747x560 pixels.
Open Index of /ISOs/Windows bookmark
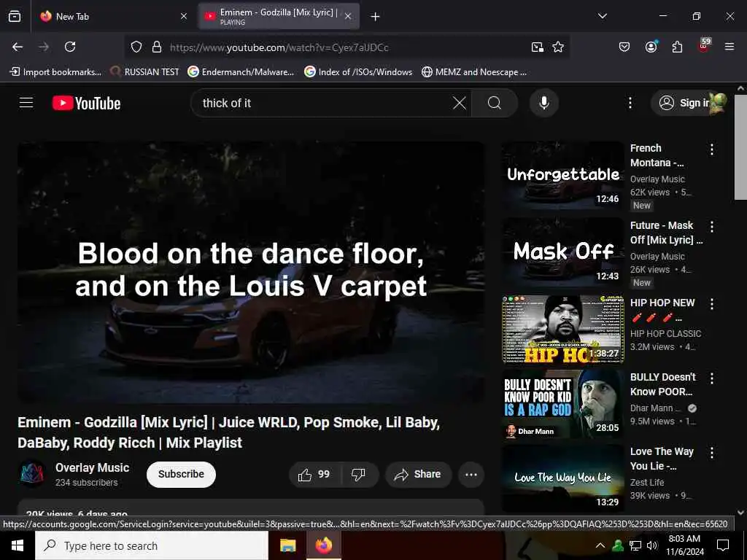358,72
